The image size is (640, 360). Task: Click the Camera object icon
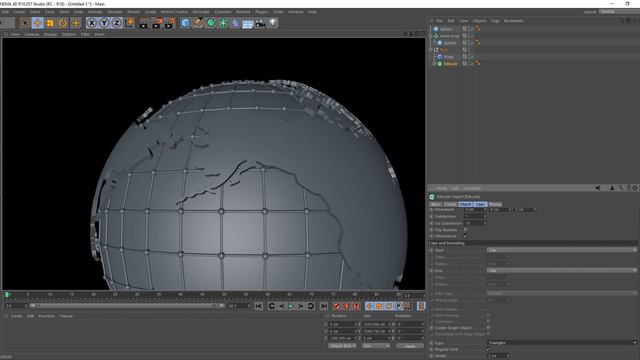(x=260, y=23)
